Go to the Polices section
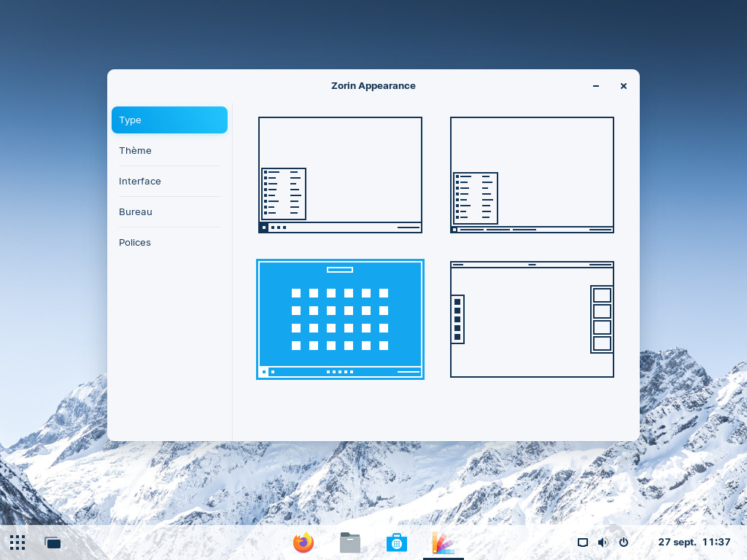Viewport: 747px width, 560px height. click(169, 242)
